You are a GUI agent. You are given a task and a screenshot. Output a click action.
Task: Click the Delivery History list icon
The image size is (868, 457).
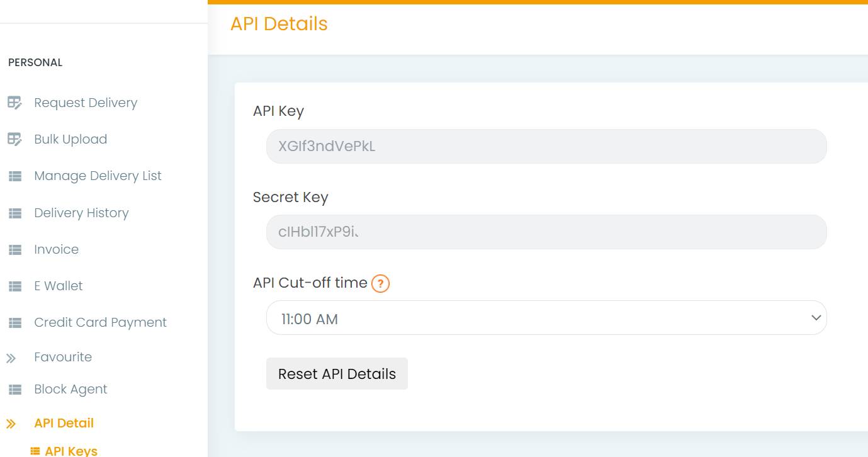coord(14,212)
